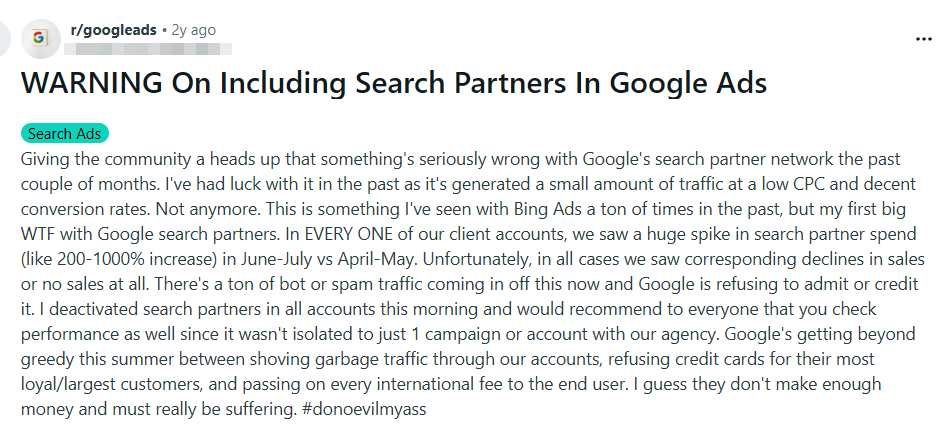Click the partial back button at left edge

tap(4, 38)
